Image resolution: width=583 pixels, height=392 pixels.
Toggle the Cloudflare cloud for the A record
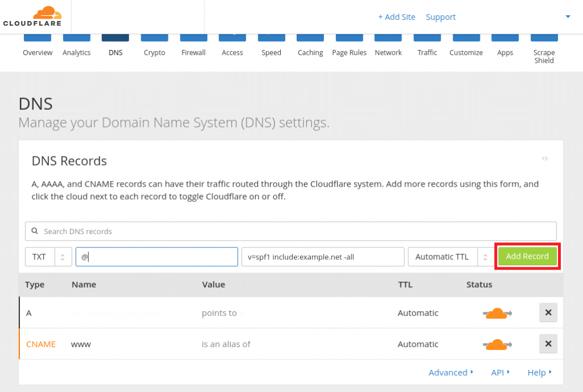coord(497,313)
